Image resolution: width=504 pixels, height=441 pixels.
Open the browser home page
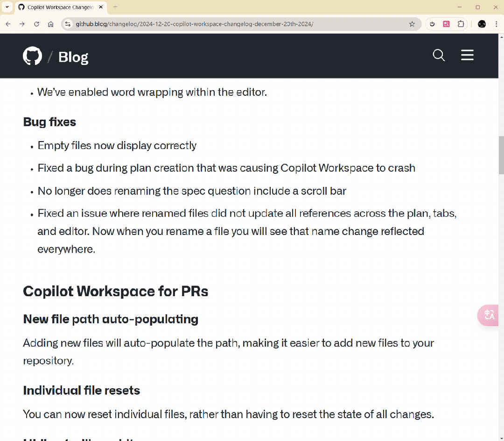51,24
